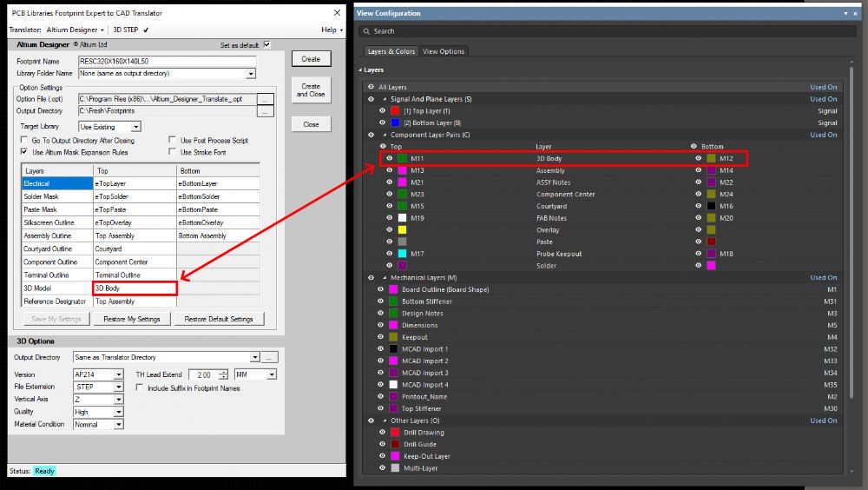
Task: Toggle visibility of Board Outline layer
Action: tap(381, 289)
